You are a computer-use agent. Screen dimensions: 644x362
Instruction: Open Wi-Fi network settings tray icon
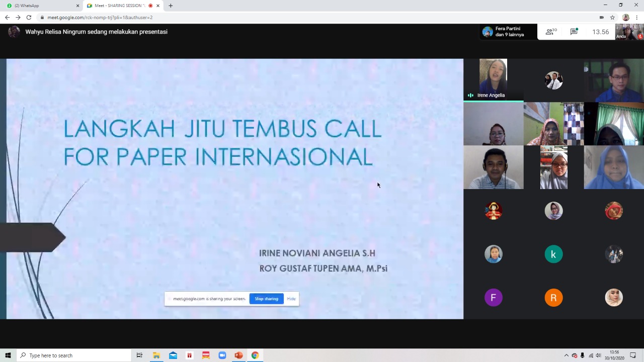(x=591, y=355)
